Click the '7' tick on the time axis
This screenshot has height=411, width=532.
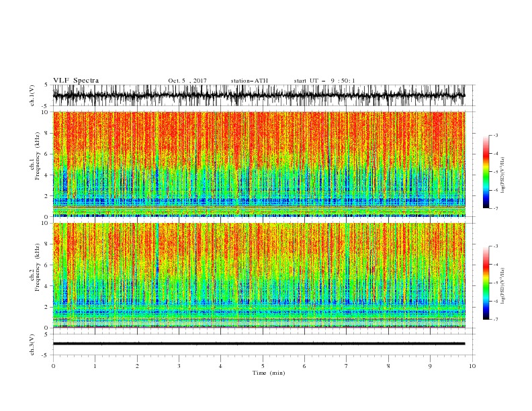coord(347,366)
